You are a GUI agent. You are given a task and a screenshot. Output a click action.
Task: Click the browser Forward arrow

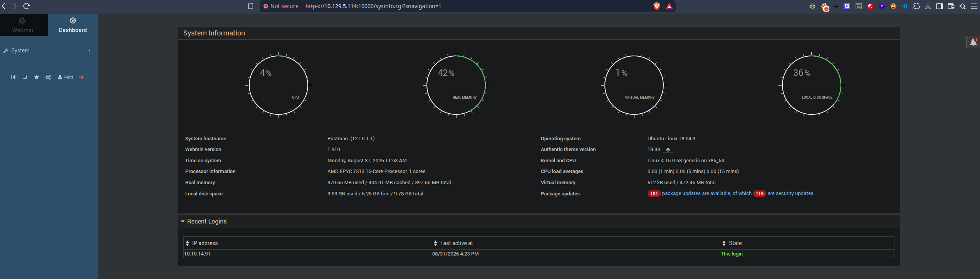(15, 6)
